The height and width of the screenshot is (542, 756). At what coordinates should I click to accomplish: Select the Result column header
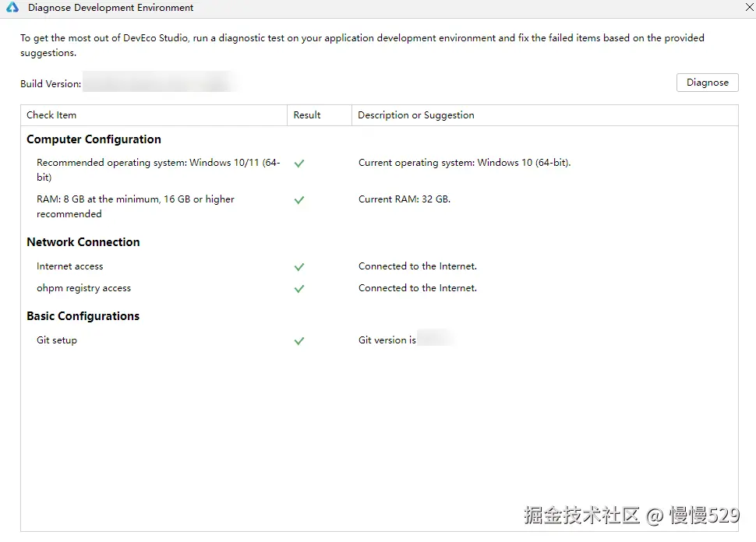click(320, 115)
